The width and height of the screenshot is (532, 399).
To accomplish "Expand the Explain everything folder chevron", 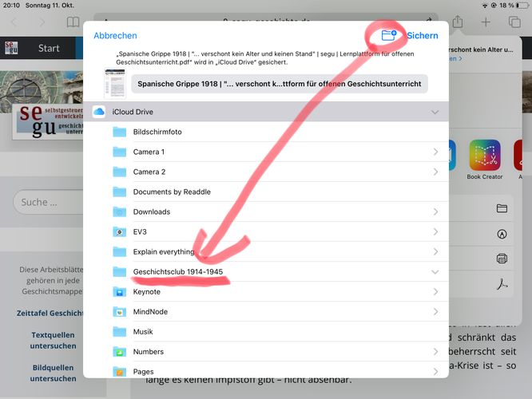I will 435,252.
